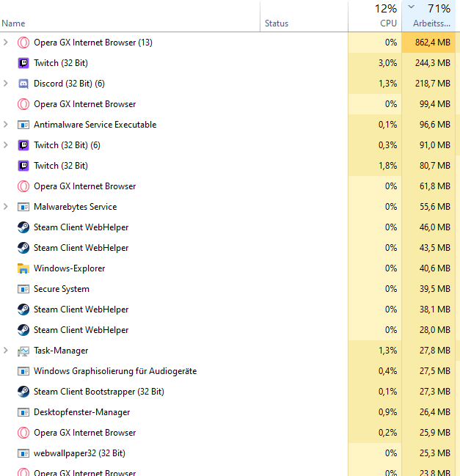Click the Secure System process icon
Image resolution: width=460 pixels, height=476 pixels.
click(23, 289)
